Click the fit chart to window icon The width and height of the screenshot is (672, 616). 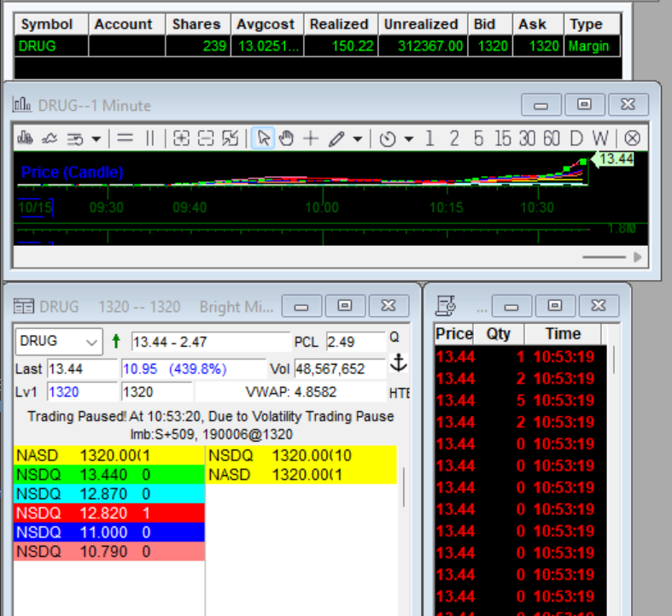(231, 138)
